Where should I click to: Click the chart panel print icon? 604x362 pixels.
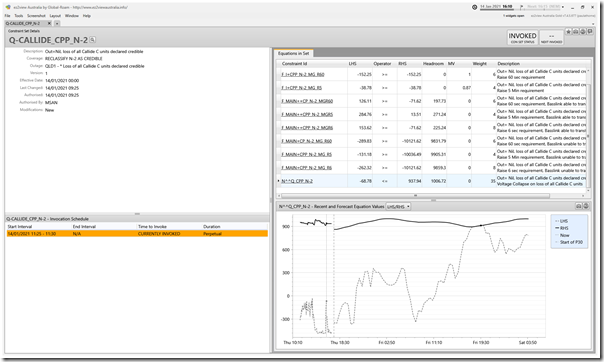(x=579, y=206)
